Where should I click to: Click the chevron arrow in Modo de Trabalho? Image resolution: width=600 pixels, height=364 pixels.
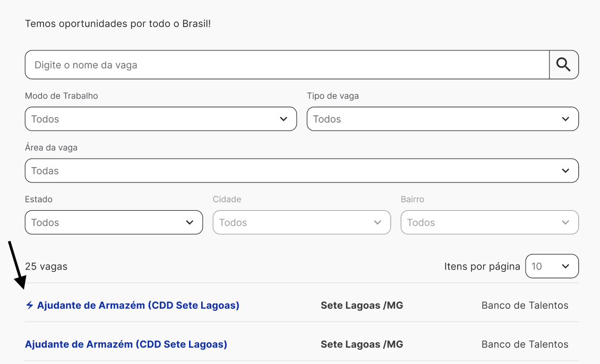(x=284, y=119)
